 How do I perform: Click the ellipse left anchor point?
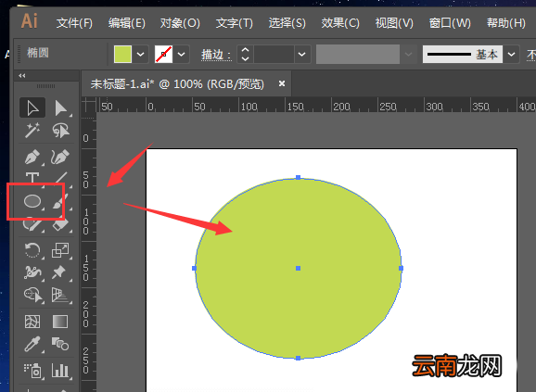click(x=194, y=269)
